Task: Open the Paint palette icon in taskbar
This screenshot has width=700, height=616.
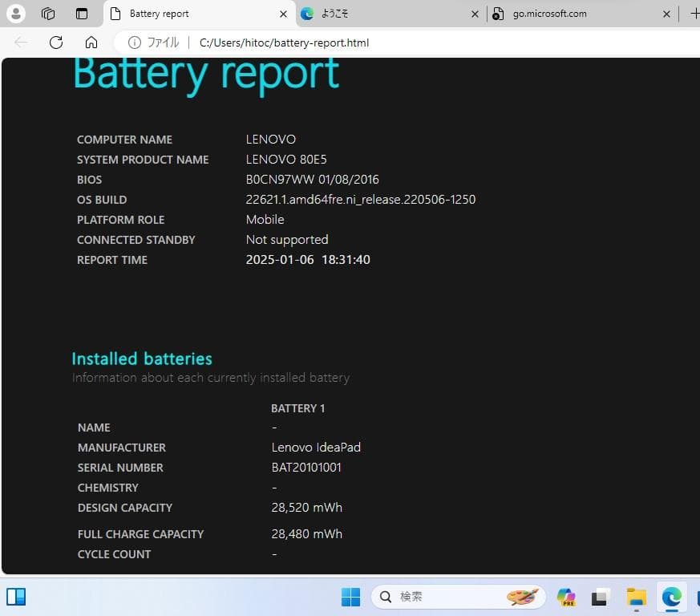Action: 524,597
